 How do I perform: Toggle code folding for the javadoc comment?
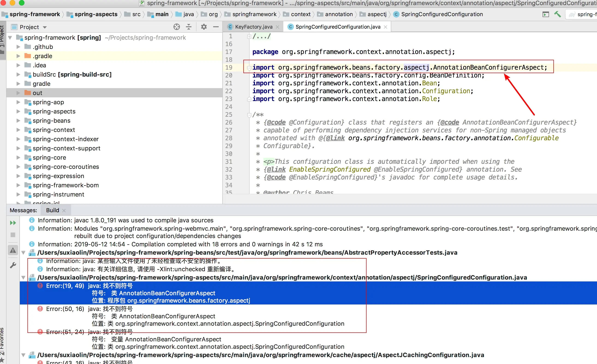click(x=249, y=115)
